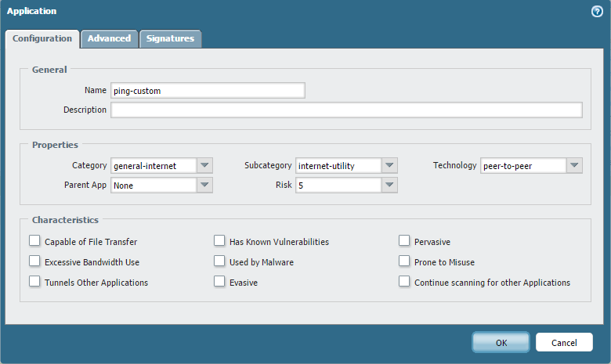This screenshot has width=611, height=364.
Task: Click the Description text field
Action: pyautogui.click(x=346, y=110)
